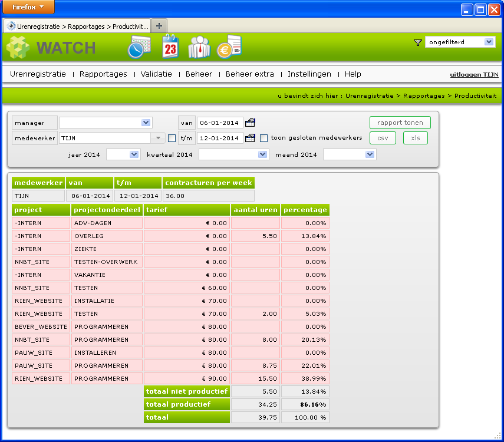This screenshot has height=442, width=504.
Task: Open the clock timesheet registration icon
Action: [x=139, y=47]
